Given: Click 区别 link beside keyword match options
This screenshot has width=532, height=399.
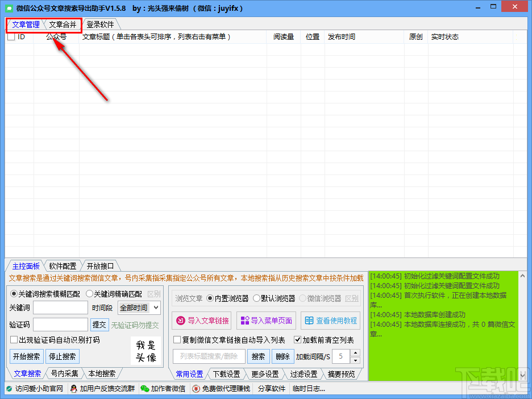Looking at the screenshot, I should tap(153, 293).
